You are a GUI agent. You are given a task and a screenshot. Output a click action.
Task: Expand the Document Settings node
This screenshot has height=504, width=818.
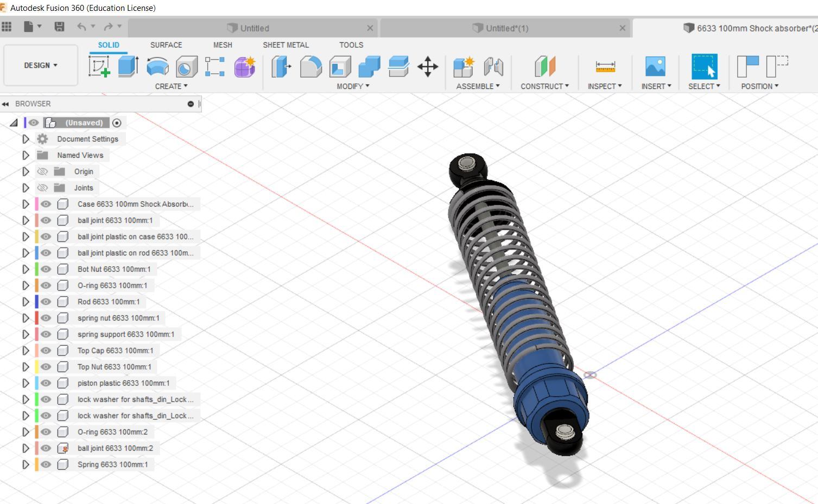[x=26, y=139]
